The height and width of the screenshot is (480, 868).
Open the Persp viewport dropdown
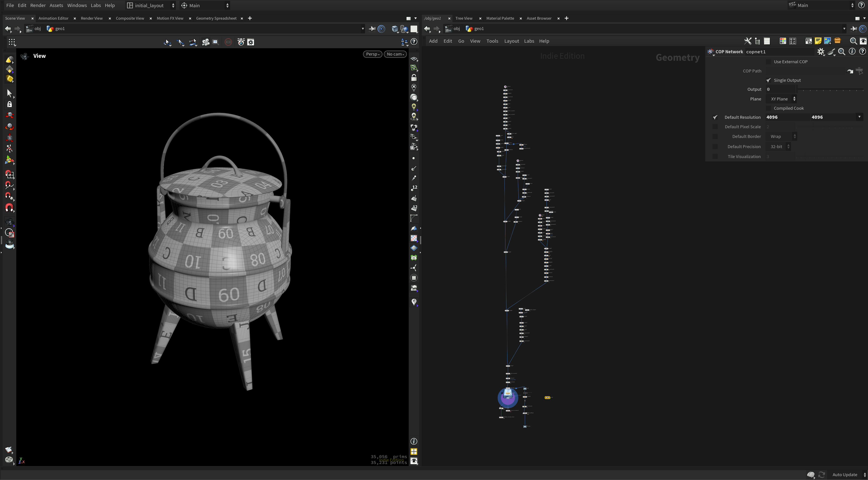[x=372, y=54]
